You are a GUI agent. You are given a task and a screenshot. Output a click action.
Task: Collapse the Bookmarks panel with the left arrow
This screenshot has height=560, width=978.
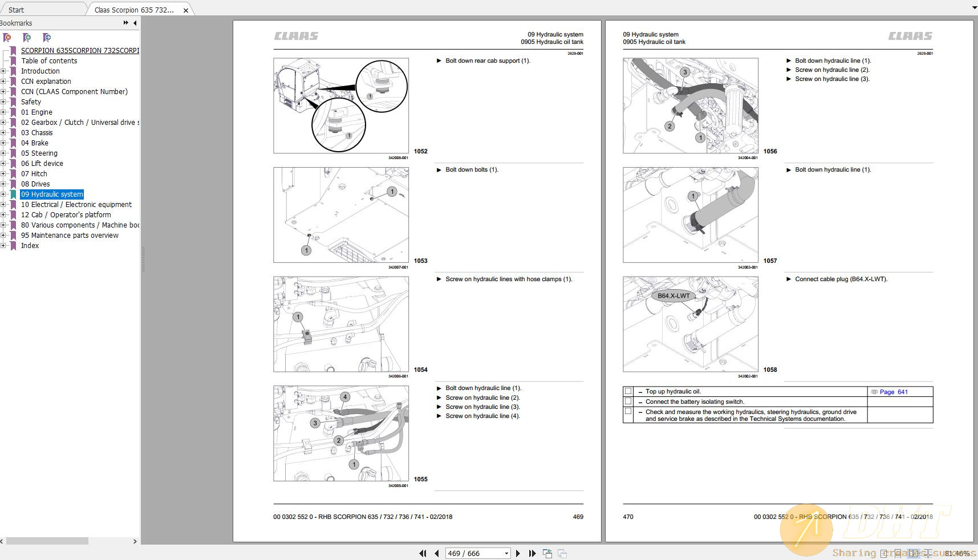(x=135, y=23)
